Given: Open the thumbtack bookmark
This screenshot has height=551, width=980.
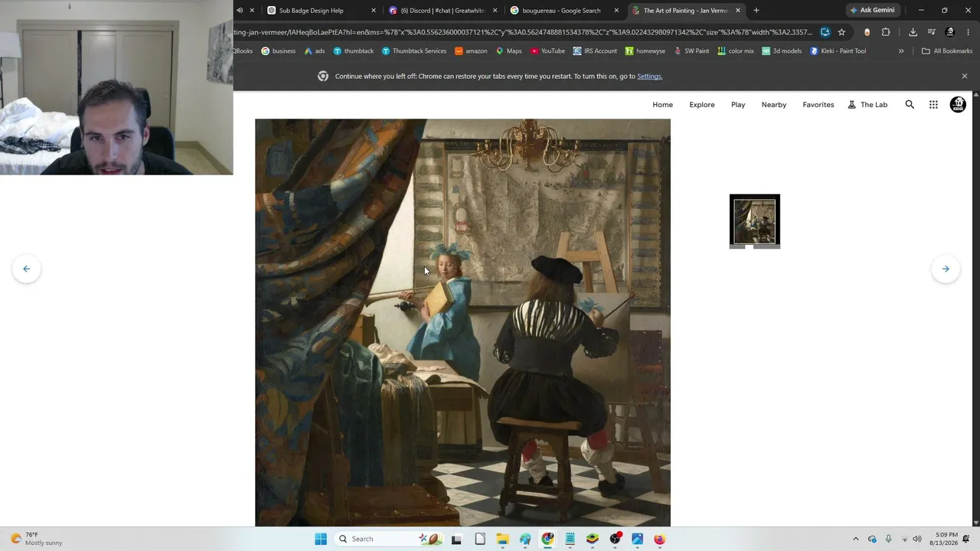Looking at the screenshot, I should [x=353, y=51].
